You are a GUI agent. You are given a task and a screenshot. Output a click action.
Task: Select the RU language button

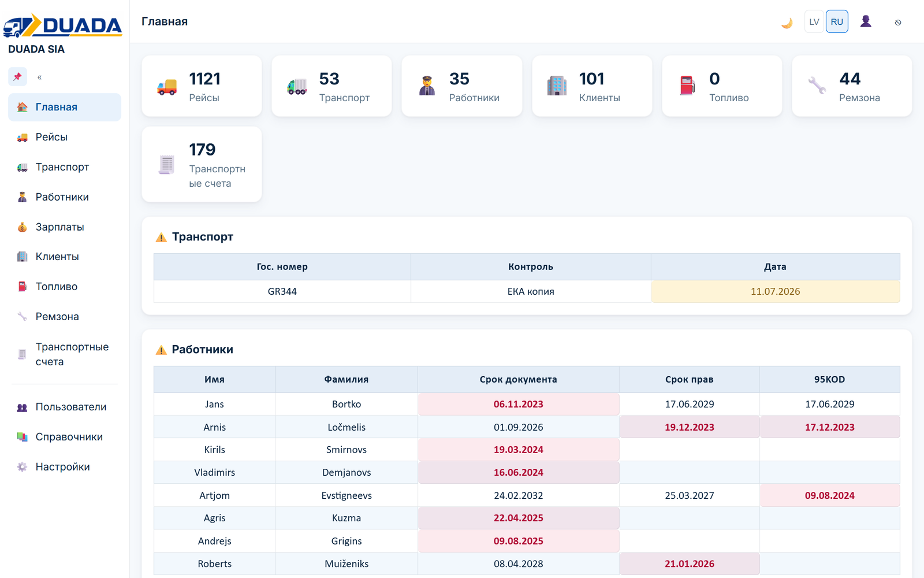[x=837, y=22]
